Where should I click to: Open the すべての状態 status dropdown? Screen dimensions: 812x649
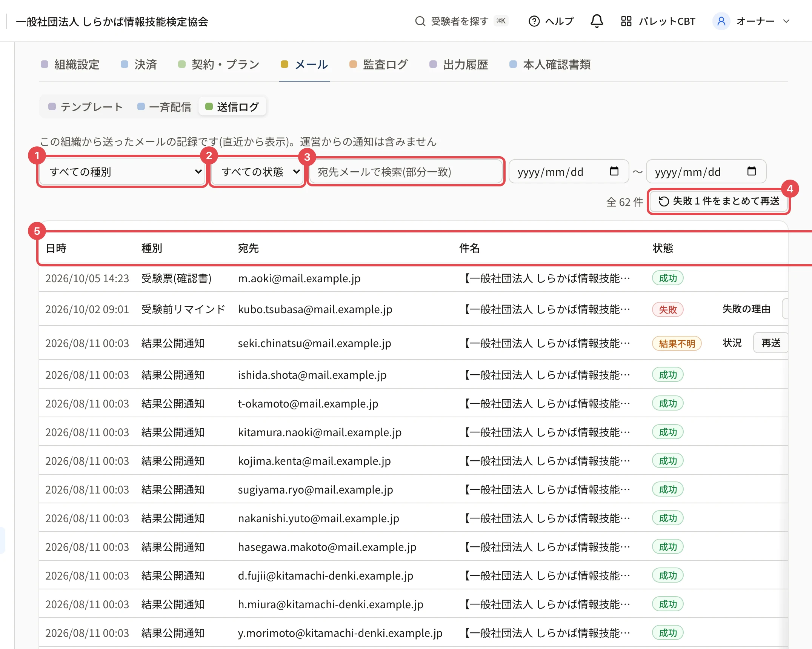(x=257, y=172)
